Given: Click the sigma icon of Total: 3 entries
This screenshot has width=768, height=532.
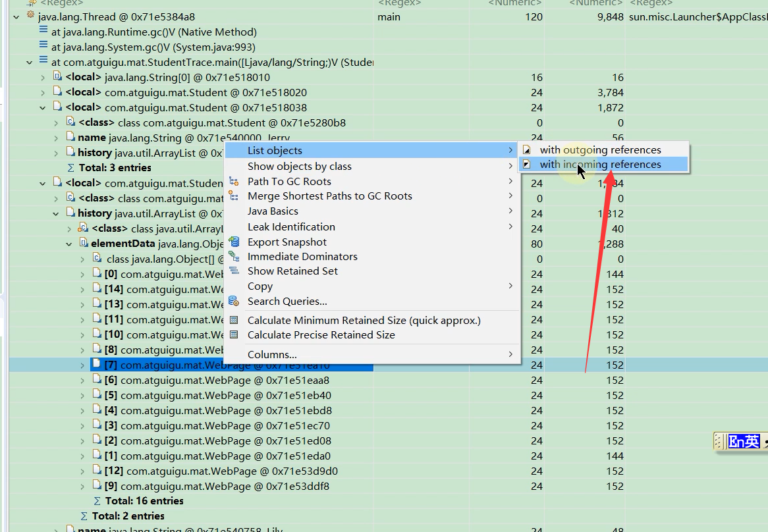Looking at the screenshot, I should 71,168.
